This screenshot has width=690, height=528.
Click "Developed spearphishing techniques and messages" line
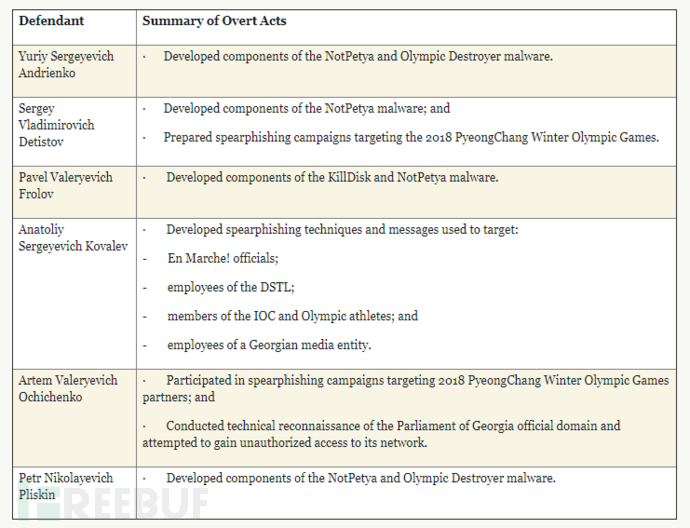pyautogui.click(x=341, y=230)
